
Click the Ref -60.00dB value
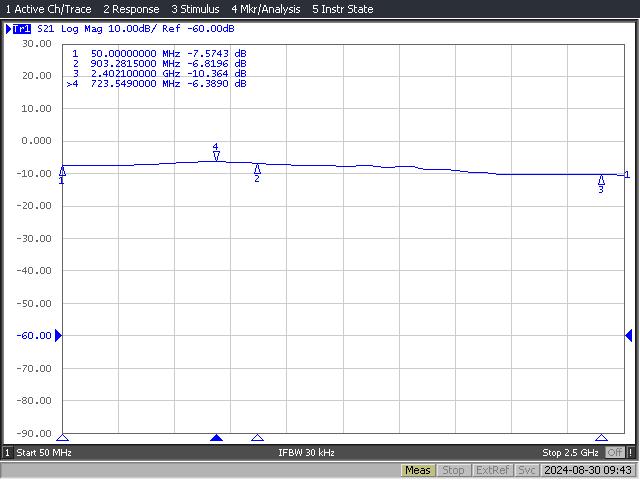198,29
